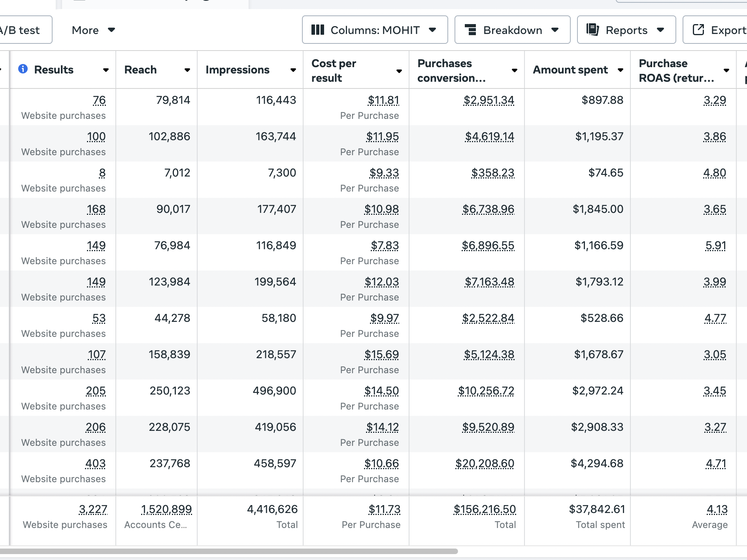Click the Columns bars icon

(x=317, y=30)
